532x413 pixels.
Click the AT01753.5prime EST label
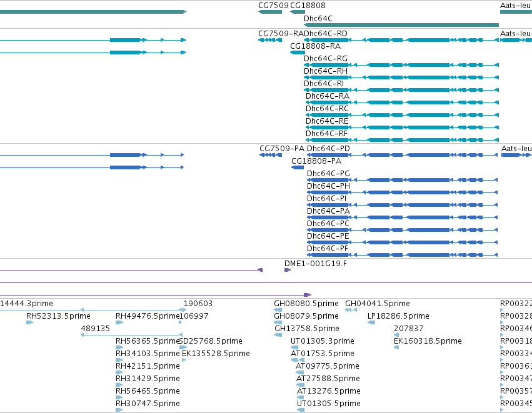point(323,354)
